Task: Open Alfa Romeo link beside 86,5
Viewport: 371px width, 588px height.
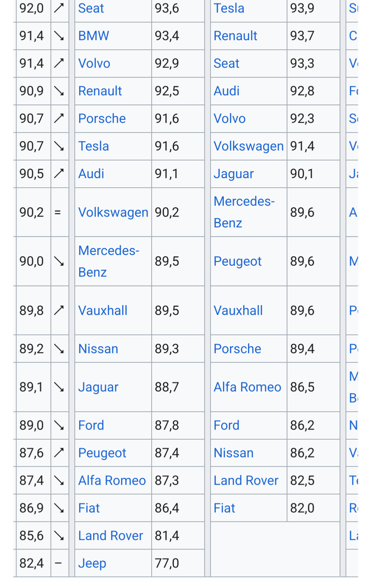Action: [247, 387]
